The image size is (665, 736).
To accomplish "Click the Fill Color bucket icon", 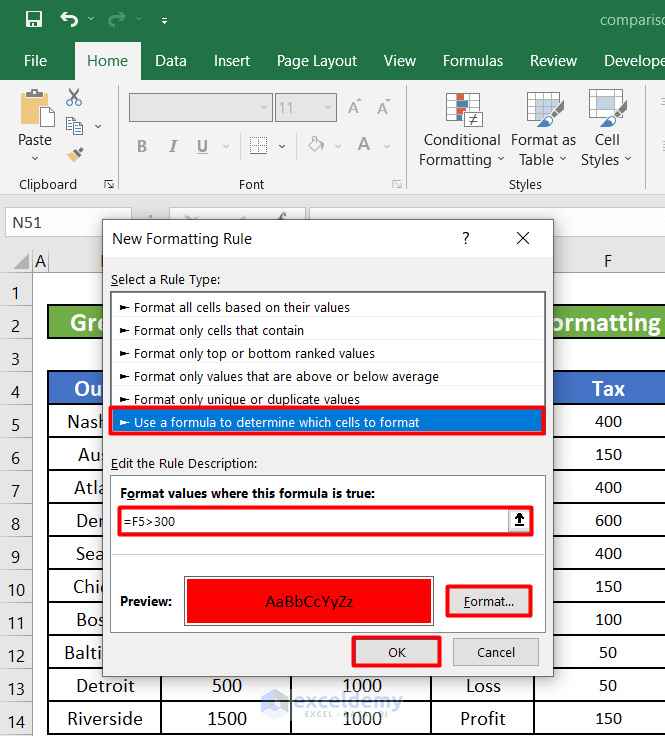I will click(316, 145).
